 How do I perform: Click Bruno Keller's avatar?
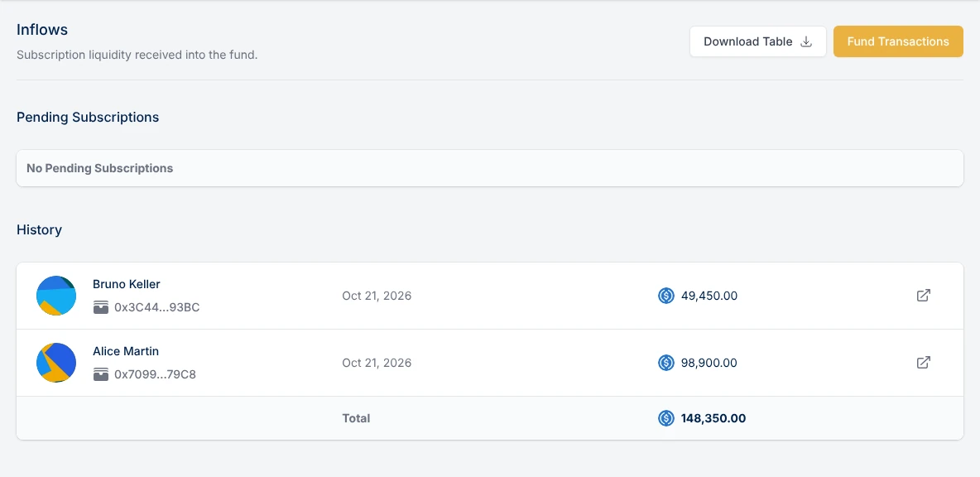click(56, 296)
